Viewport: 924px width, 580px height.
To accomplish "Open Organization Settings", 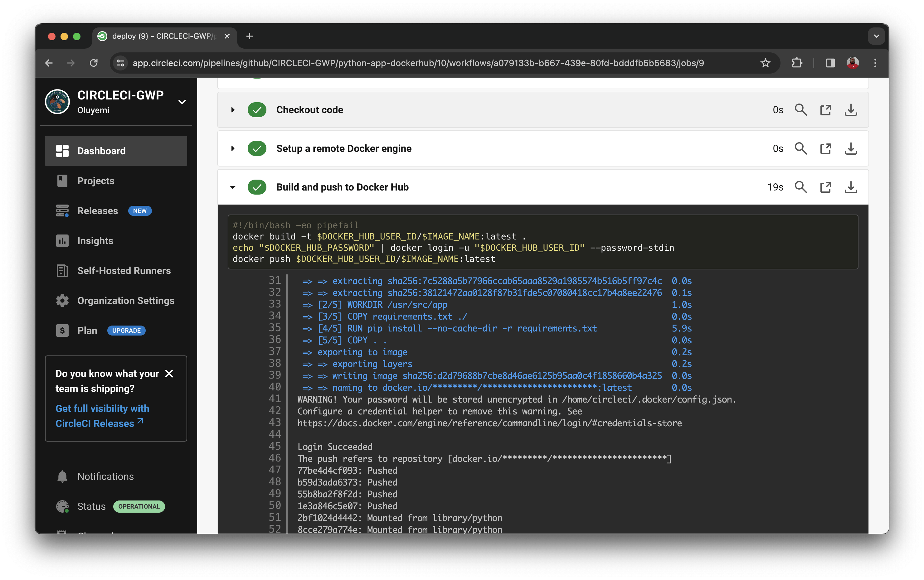I will pos(126,300).
